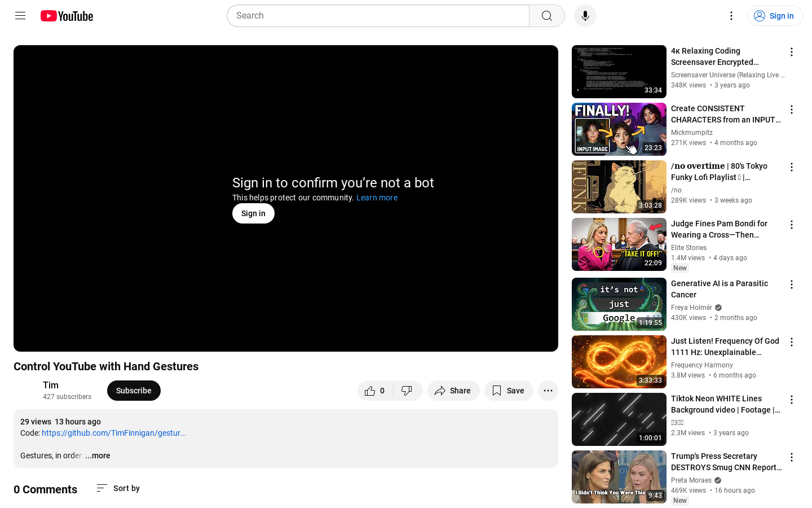
Task: Like the video with thumbs up
Action: (x=375, y=391)
